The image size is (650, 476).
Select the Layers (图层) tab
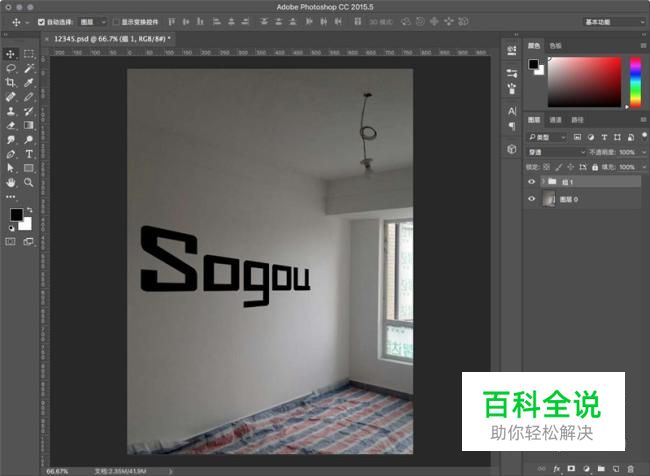[534, 120]
